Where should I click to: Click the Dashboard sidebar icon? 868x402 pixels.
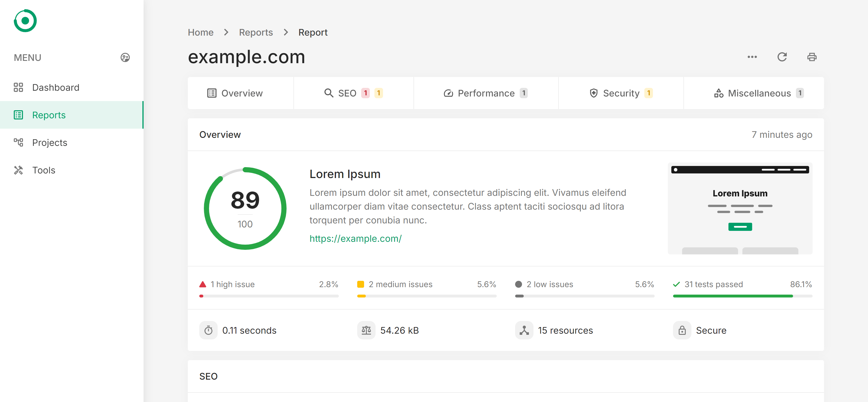pos(18,87)
